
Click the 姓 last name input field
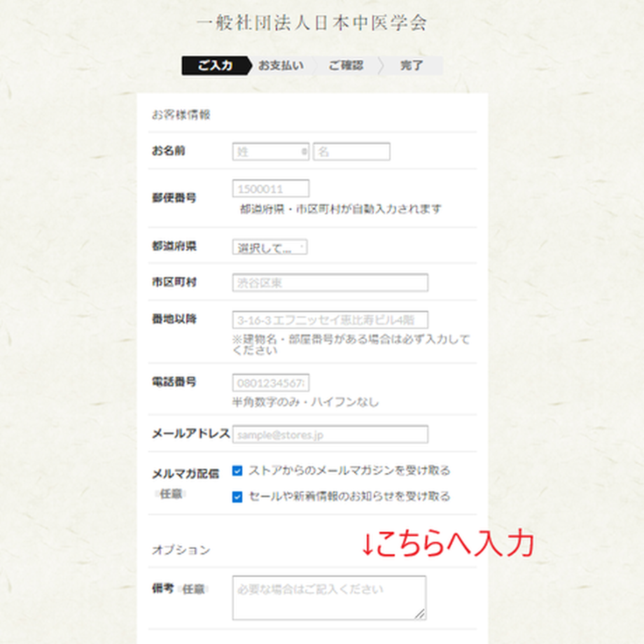pos(270,152)
